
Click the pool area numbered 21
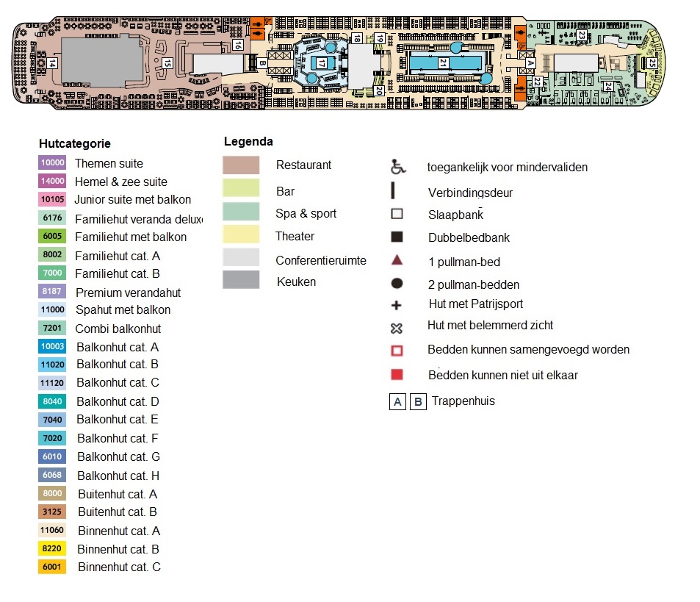click(x=443, y=63)
